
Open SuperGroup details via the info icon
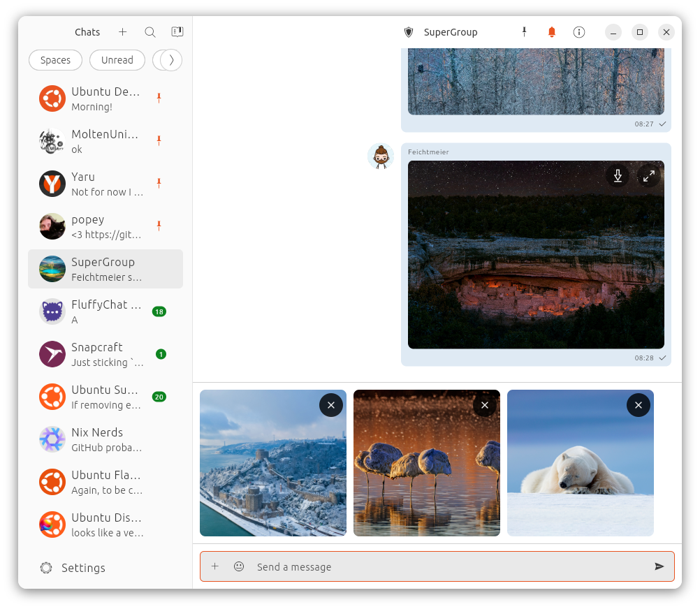pyautogui.click(x=578, y=32)
